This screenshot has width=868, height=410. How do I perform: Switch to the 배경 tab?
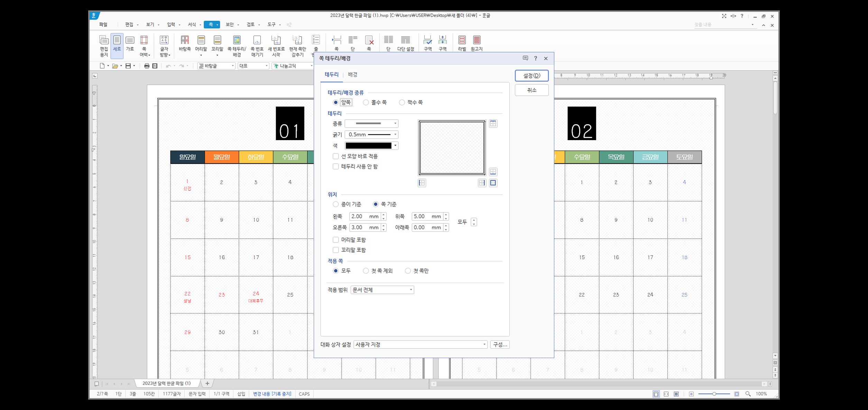click(352, 74)
